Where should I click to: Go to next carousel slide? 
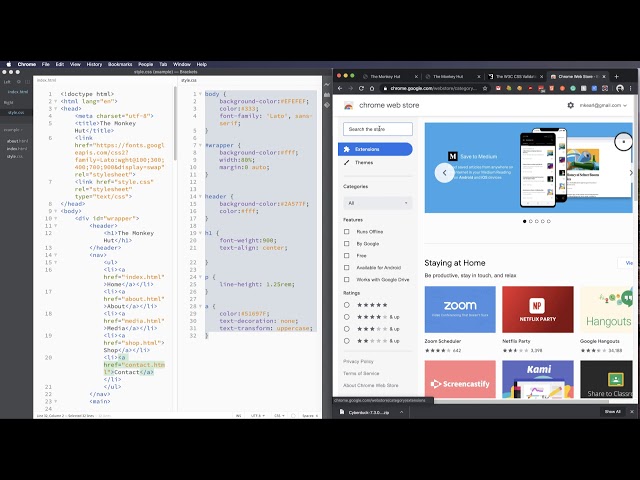[631, 173]
